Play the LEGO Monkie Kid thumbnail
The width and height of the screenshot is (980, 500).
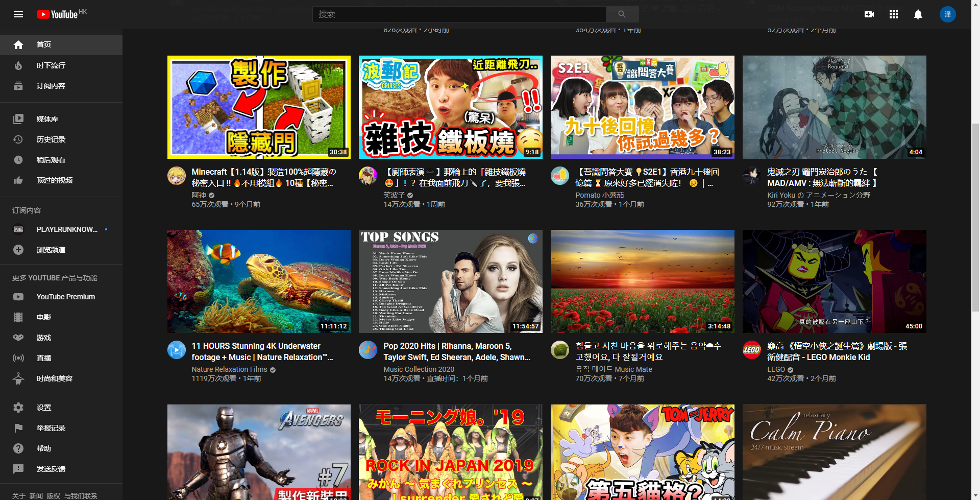835,281
